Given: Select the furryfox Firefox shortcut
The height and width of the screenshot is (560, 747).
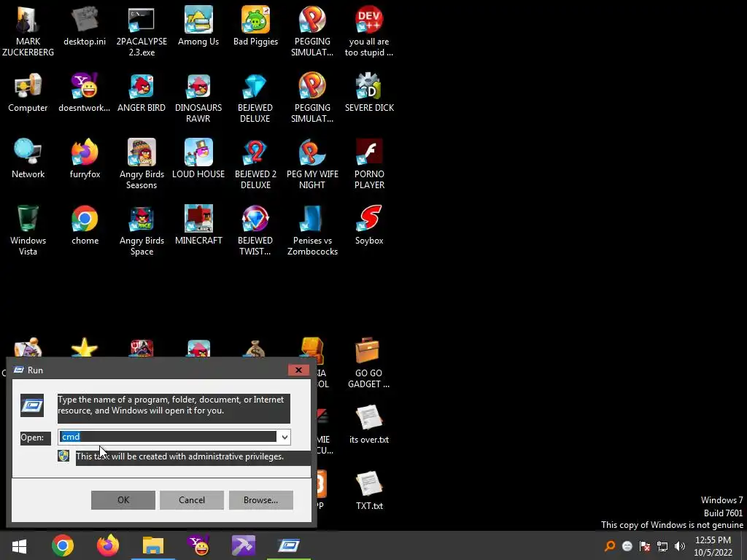Looking at the screenshot, I should (x=85, y=159).
